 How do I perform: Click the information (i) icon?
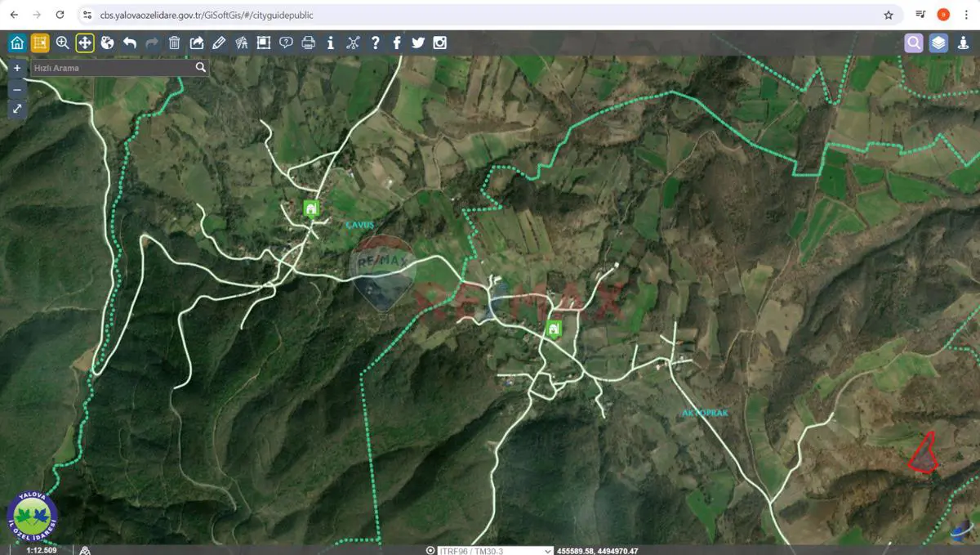pos(330,43)
